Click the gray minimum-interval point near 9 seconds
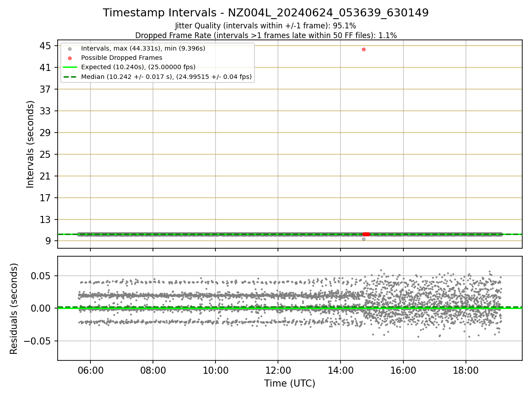Screen dimensions: 532x399 pos(364,239)
